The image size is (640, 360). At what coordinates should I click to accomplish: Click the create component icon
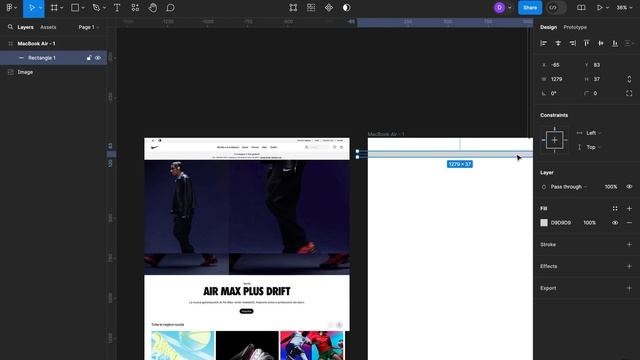329,8
